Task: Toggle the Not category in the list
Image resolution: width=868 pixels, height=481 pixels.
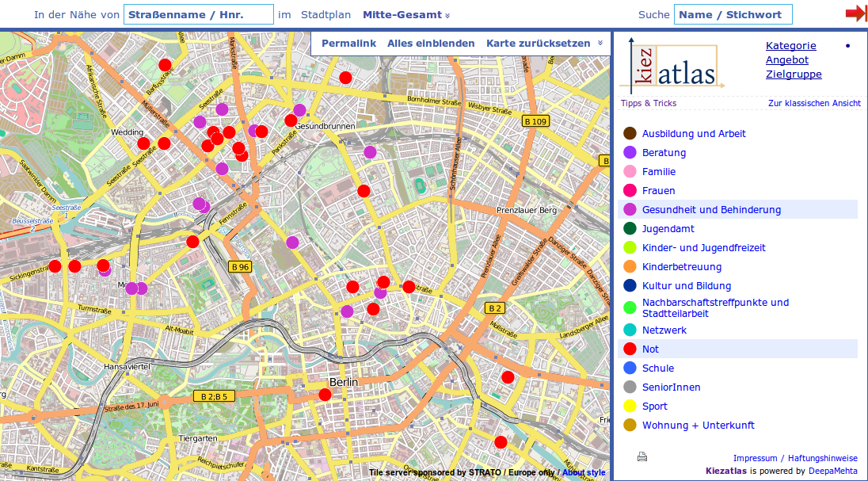Action: (x=650, y=349)
